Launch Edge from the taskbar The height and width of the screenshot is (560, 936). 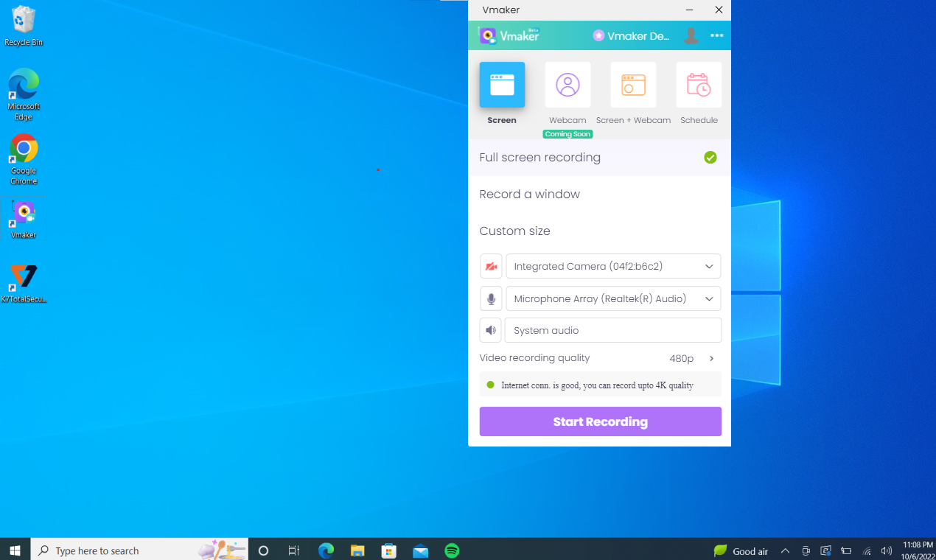[326, 550]
